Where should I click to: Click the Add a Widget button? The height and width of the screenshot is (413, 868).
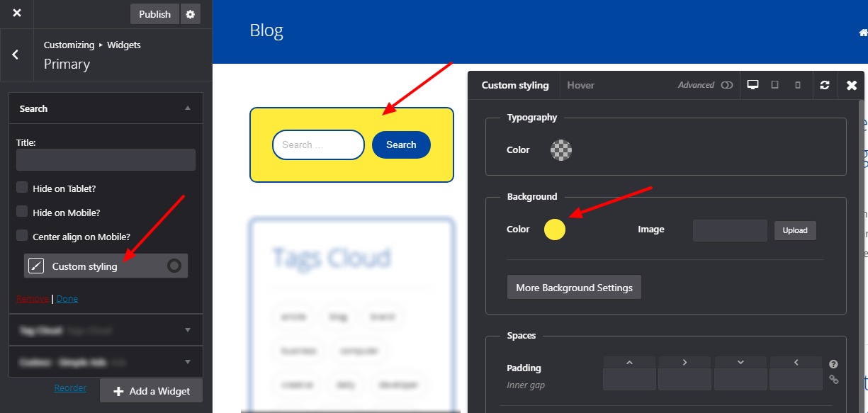[x=150, y=391]
